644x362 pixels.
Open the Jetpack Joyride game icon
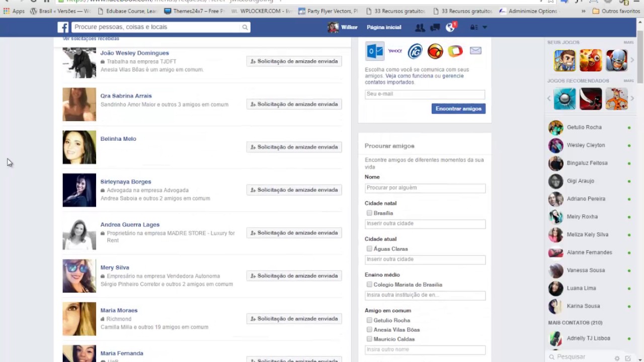coord(565,60)
